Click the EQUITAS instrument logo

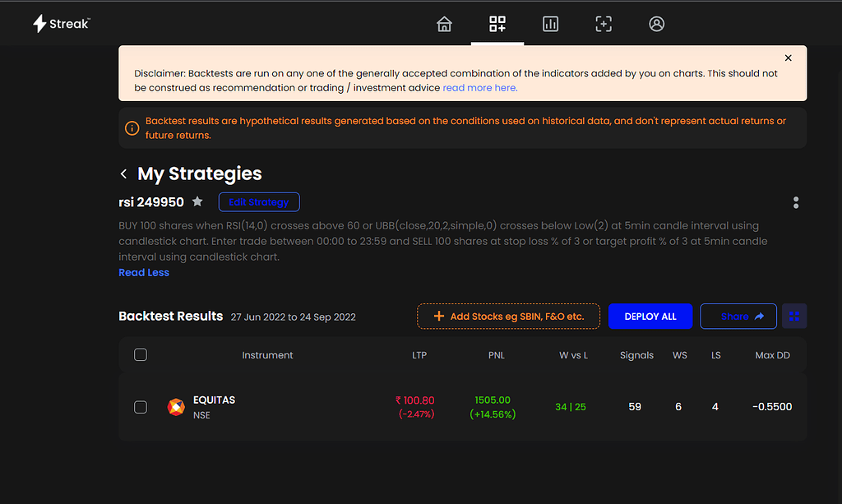(175, 406)
